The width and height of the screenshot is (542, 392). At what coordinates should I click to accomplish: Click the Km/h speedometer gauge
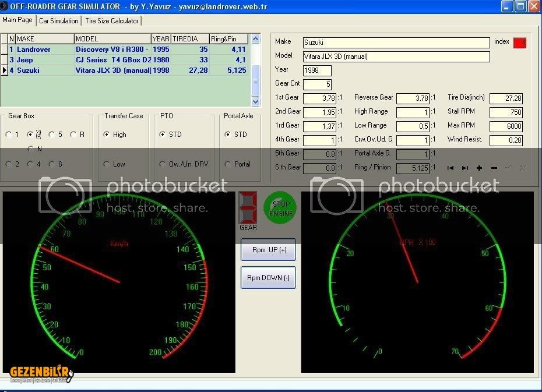click(x=119, y=282)
